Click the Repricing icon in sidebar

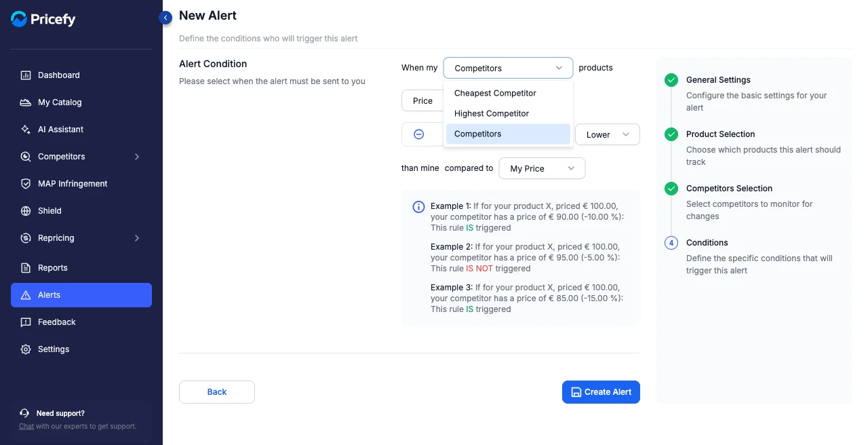pos(26,238)
